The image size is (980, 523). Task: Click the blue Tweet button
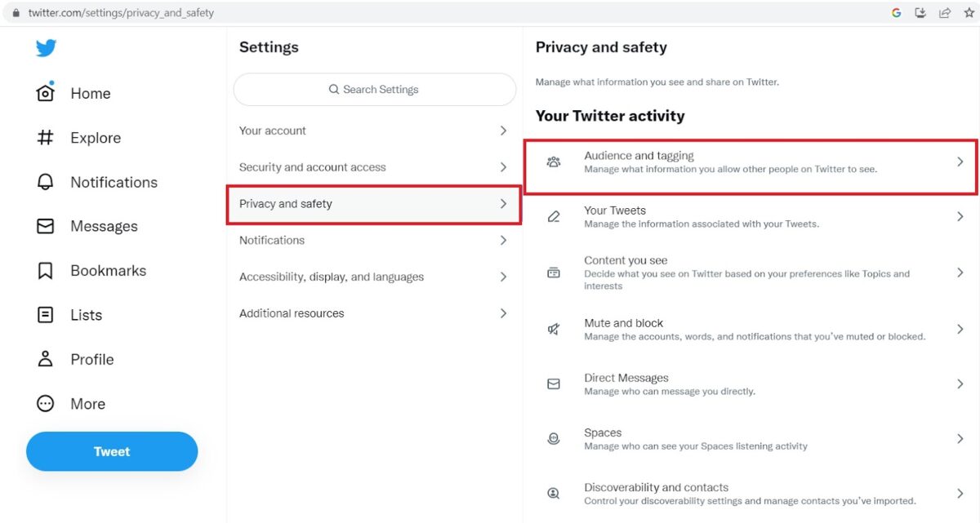click(x=112, y=451)
